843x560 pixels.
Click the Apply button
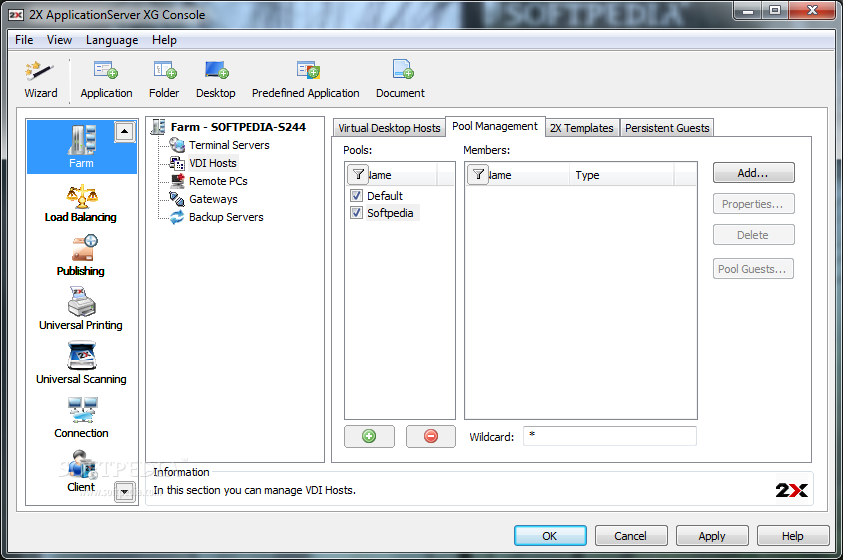712,536
